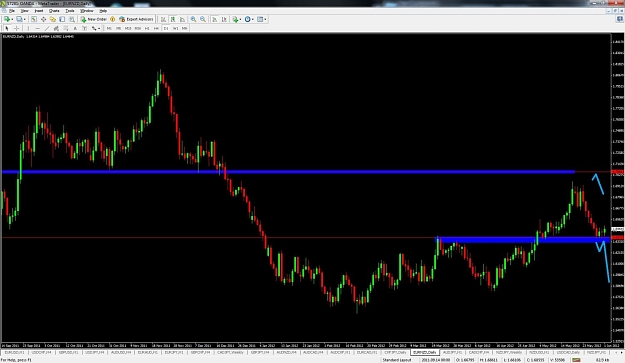Select the Arrows drawing tool icon

point(93,28)
